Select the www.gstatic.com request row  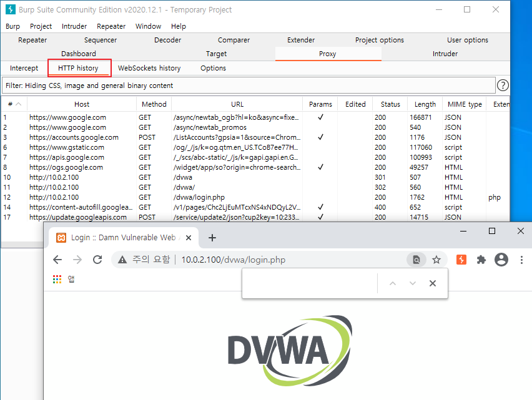click(x=255, y=147)
